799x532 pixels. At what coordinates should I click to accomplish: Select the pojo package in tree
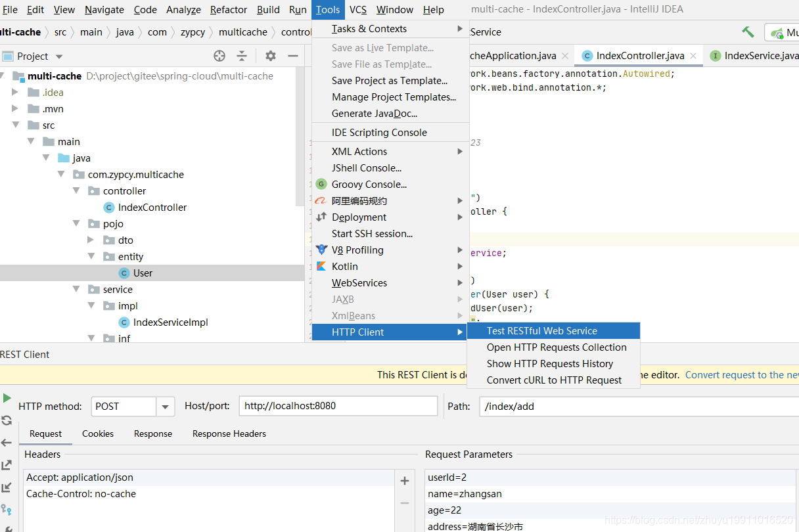coord(113,224)
